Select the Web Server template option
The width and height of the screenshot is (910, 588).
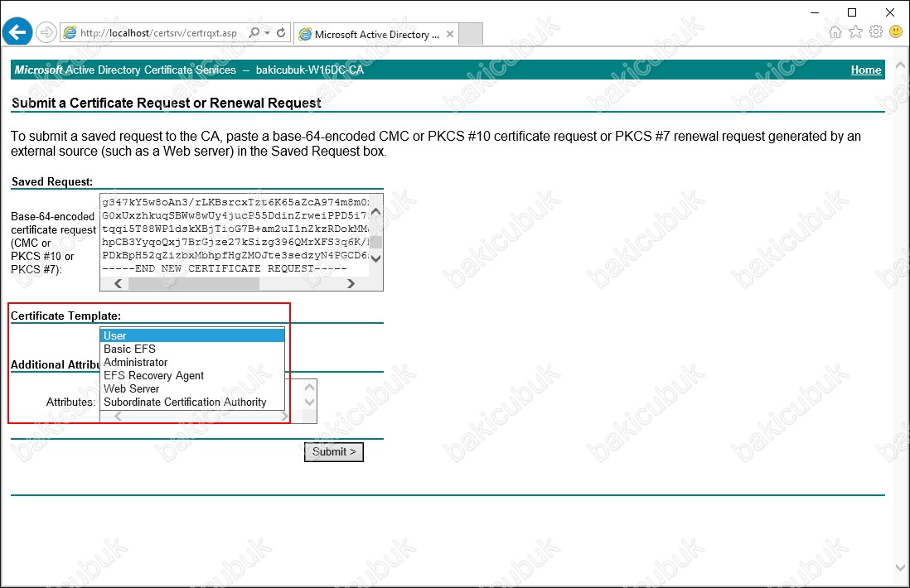click(192, 389)
